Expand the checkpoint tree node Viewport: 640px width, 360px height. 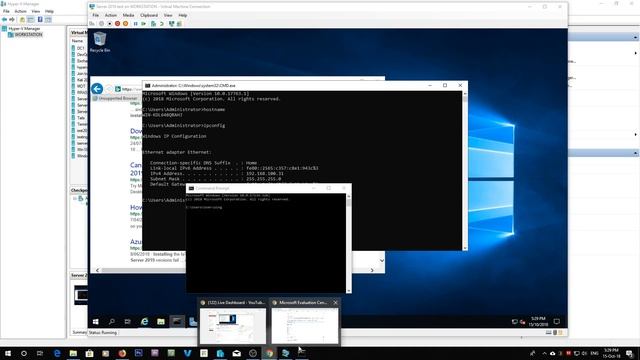coord(75,198)
